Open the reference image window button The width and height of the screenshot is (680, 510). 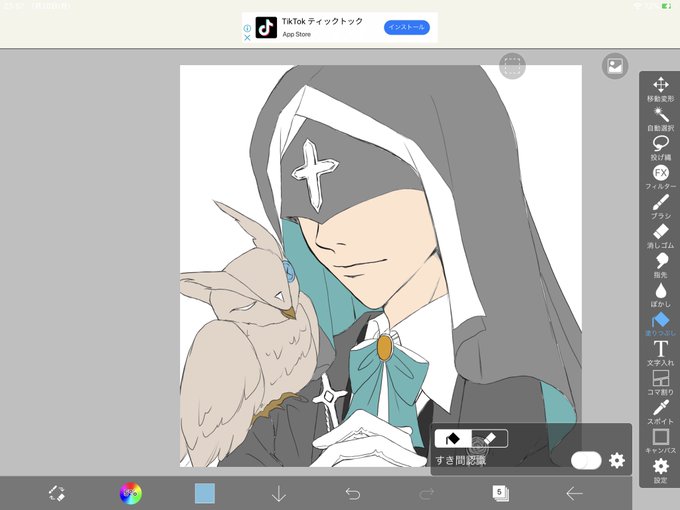click(615, 66)
